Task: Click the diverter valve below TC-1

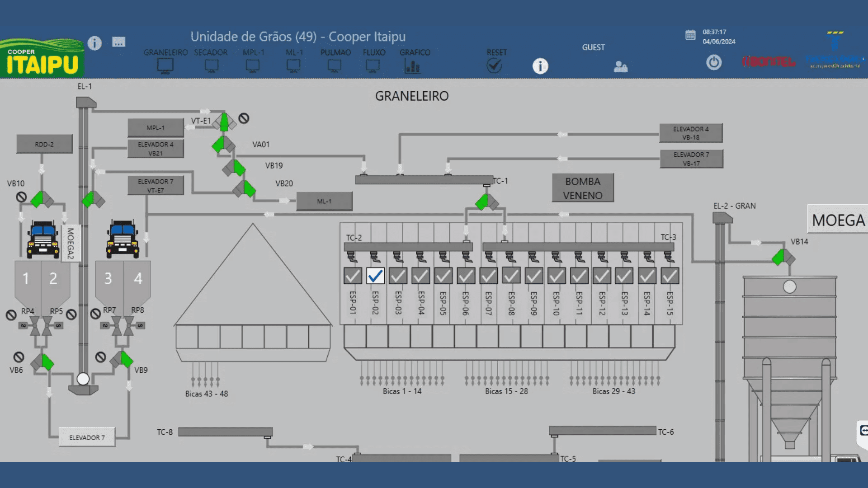Action: pos(487,202)
